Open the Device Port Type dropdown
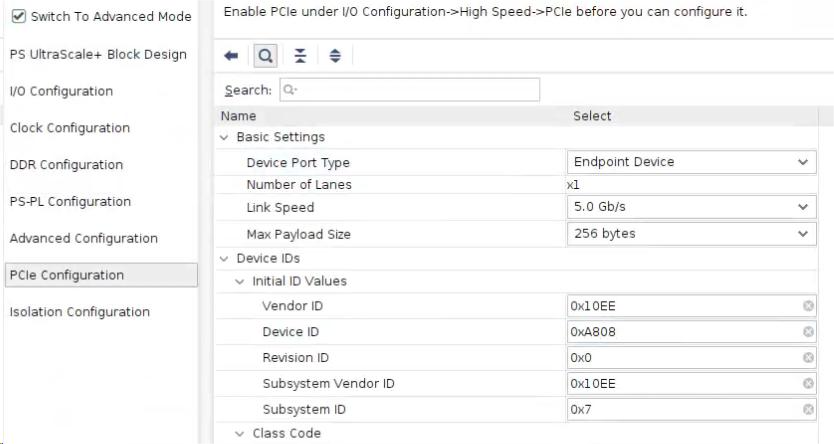 tap(691, 162)
